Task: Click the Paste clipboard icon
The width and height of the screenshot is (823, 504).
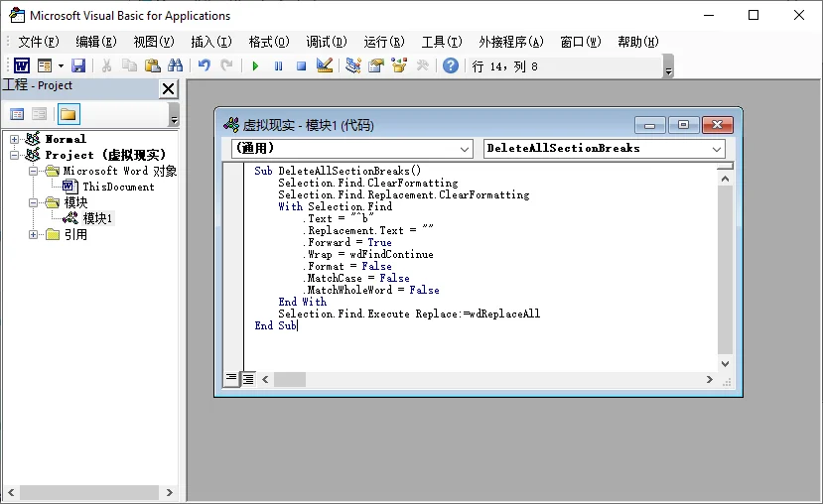Action: [x=152, y=66]
